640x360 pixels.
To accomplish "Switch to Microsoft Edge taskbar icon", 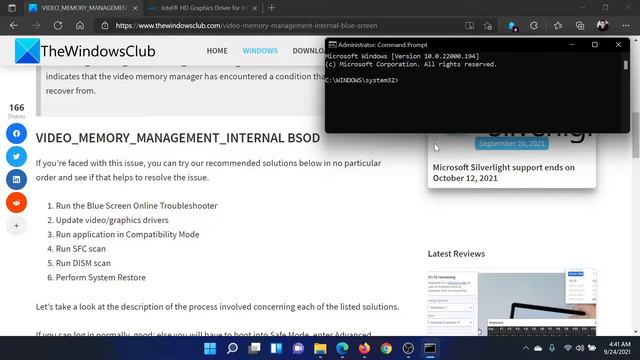I will (x=342, y=348).
